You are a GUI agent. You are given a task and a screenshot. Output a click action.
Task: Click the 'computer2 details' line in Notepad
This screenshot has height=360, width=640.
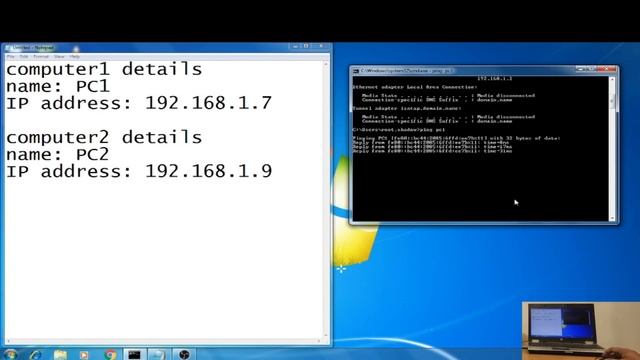[x=104, y=137]
